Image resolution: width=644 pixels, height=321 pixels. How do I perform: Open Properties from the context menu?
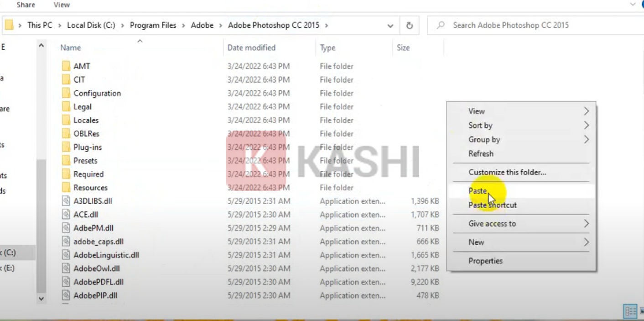point(485,261)
